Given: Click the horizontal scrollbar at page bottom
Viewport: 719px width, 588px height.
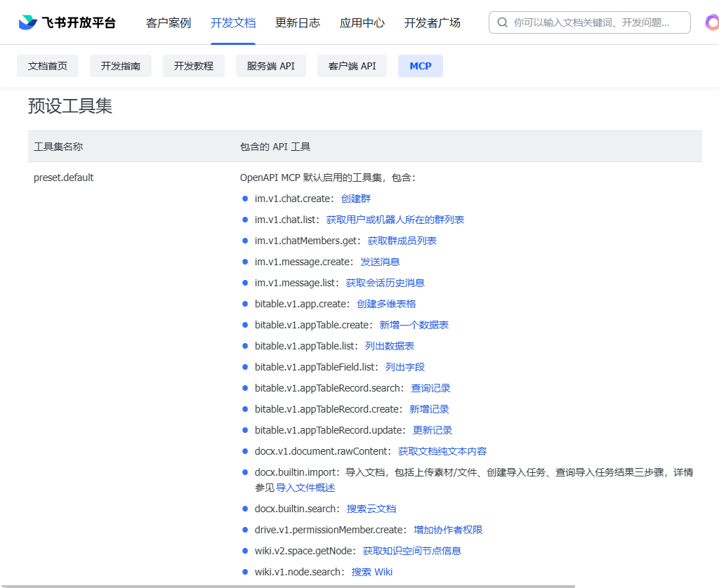Looking at the screenshot, I should pyautogui.click(x=287, y=586).
